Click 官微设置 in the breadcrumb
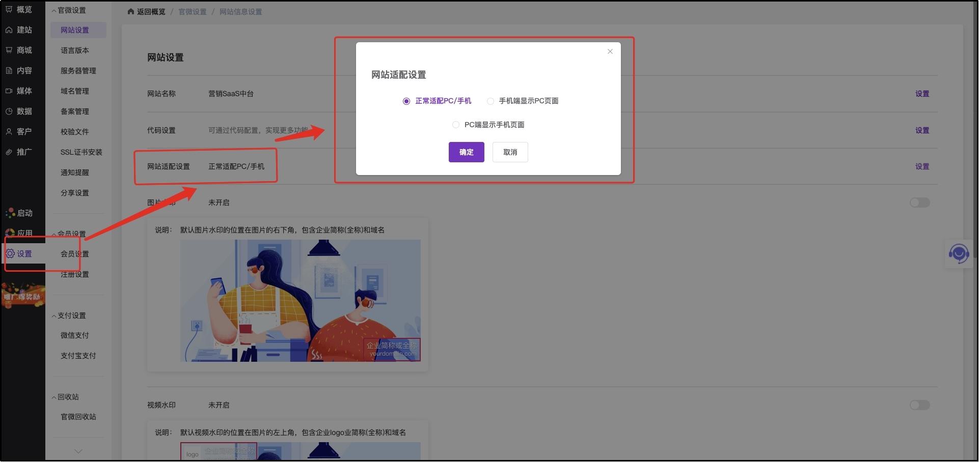Viewport: 980px width, 462px height. [193, 12]
